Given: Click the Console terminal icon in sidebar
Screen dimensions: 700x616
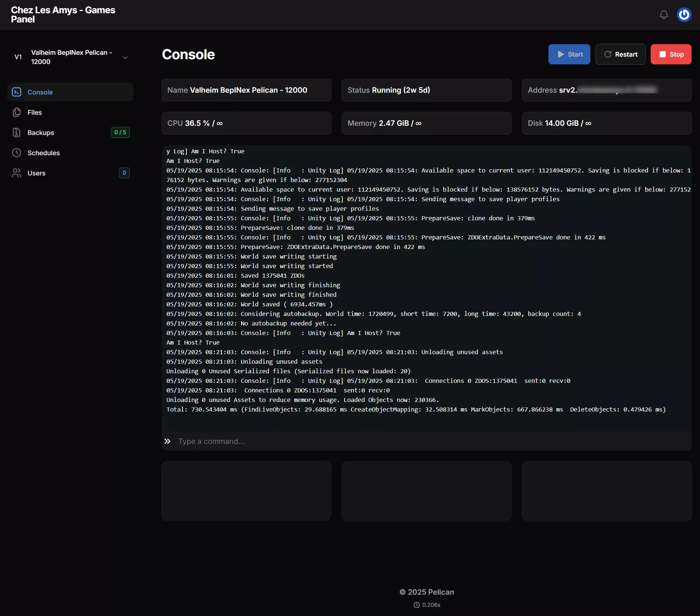Looking at the screenshot, I should [x=17, y=92].
